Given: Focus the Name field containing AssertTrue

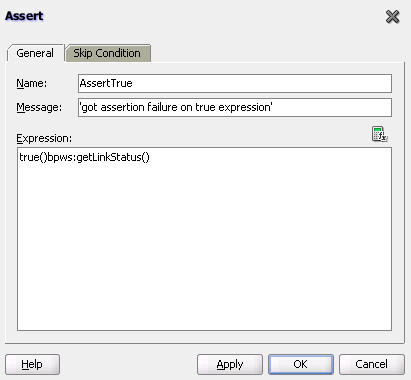Looking at the screenshot, I should pos(235,83).
